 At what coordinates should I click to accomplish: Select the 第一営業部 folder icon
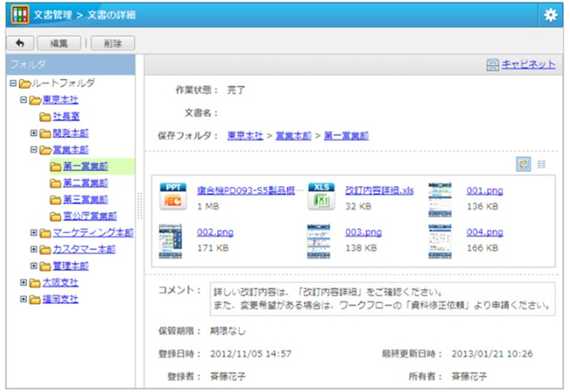[x=55, y=166]
